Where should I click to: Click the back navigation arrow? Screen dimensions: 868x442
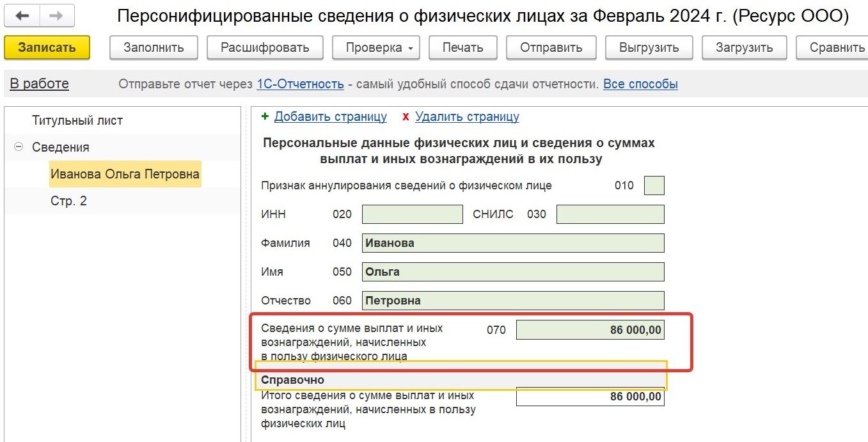pos(22,16)
